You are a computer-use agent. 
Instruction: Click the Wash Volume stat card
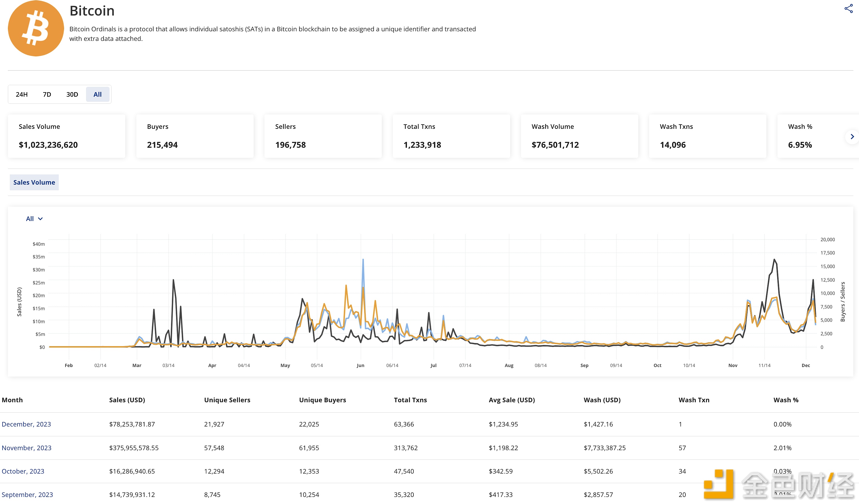(x=579, y=136)
